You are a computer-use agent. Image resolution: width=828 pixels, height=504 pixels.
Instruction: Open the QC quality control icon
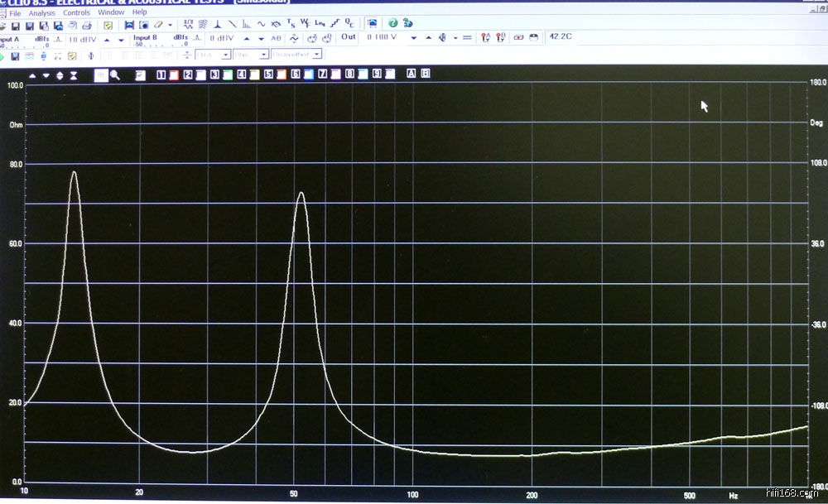click(349, 25)
